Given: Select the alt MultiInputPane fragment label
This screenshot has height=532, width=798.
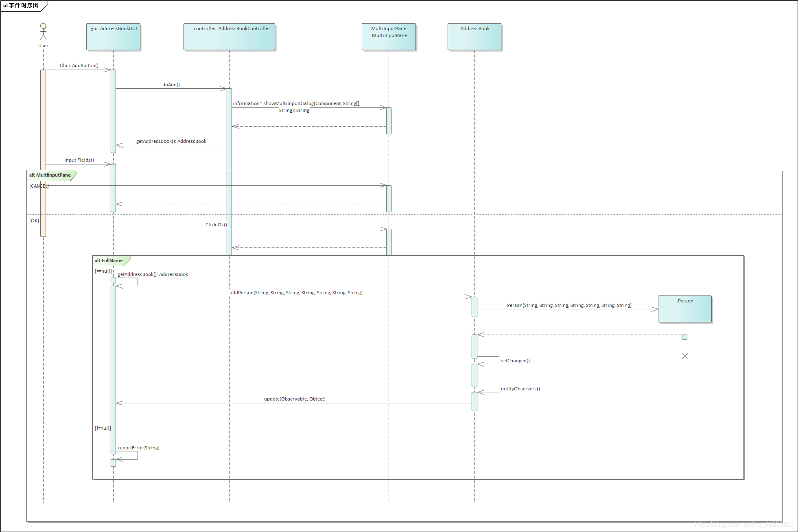Looking at the screenshot, I should tap(50, 175).
